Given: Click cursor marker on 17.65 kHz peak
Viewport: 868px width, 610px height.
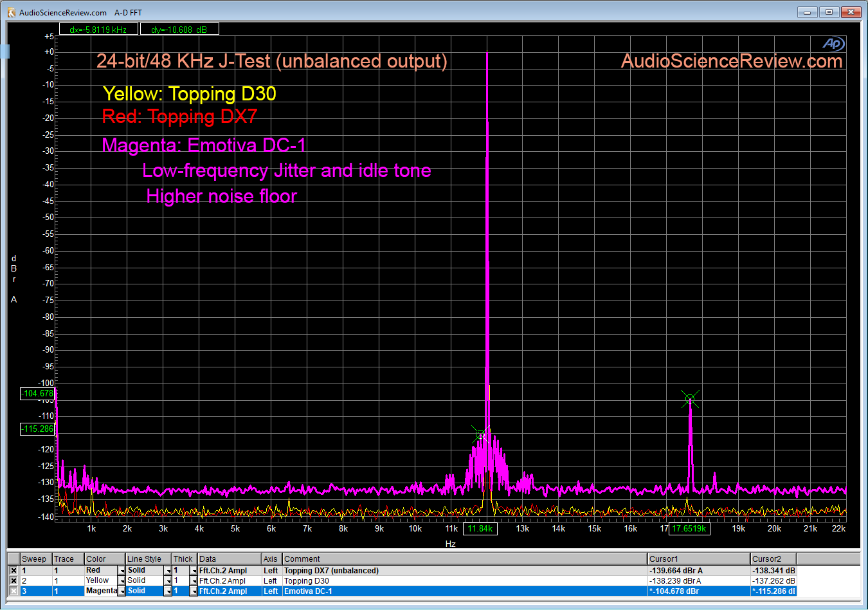Looking at the screenshot, I should pyautogui.click(x=690, y=399).
